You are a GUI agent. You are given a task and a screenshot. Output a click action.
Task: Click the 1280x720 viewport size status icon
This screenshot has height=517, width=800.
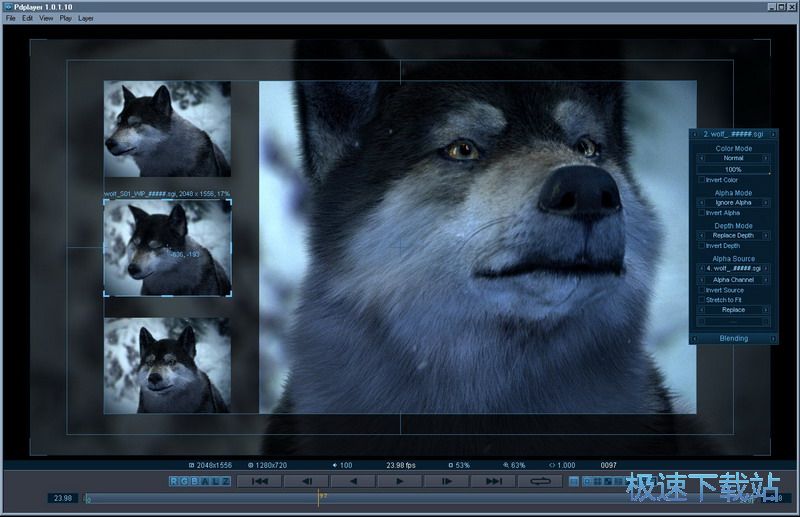(251, 465)
